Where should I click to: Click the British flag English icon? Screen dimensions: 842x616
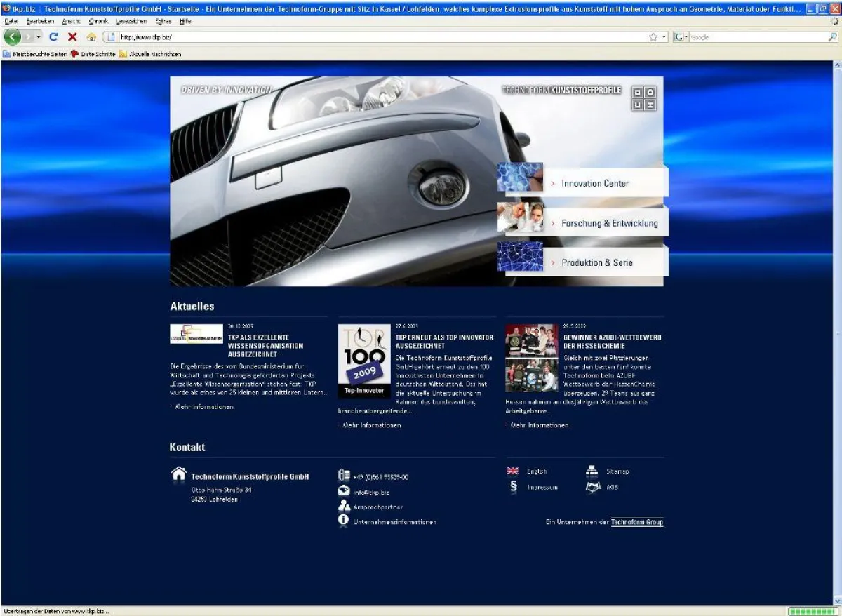click(x=513, y=471)
